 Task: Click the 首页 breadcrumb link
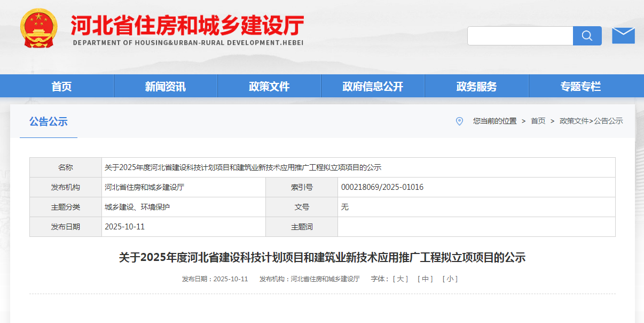pos(538,121)
